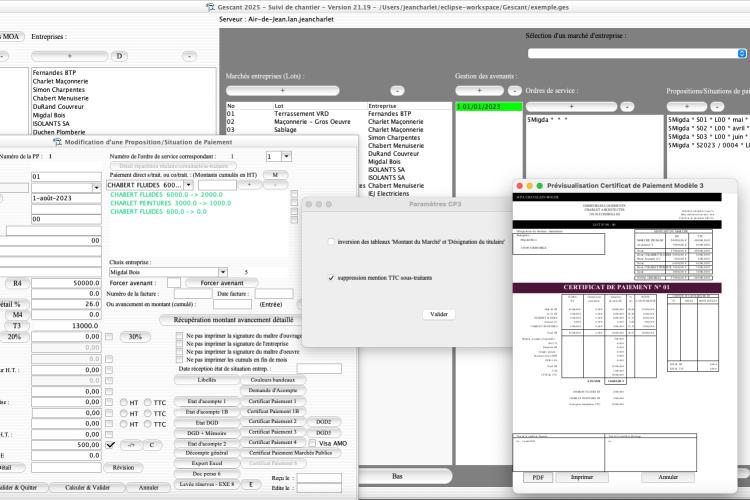The width and height of the screenshot is (750, 500).
Task: Click the date field showing 1-août-2023
Action: (66, 198)
